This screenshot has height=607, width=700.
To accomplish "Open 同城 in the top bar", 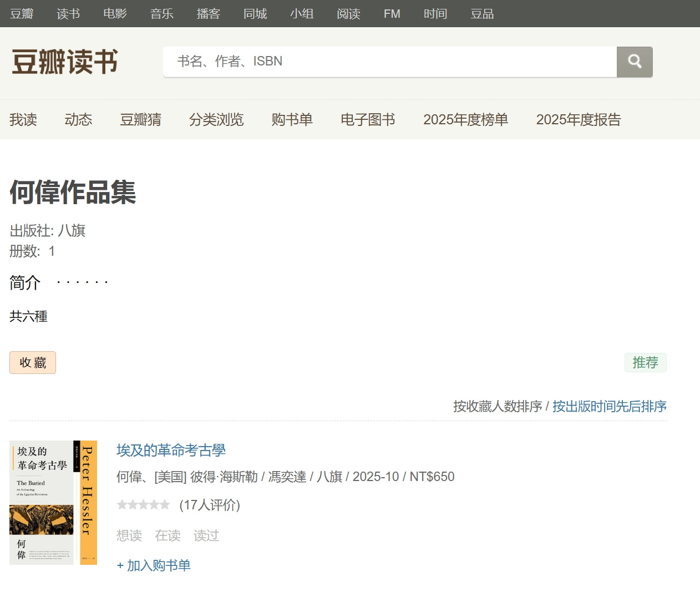I will [x=255, y=14].
